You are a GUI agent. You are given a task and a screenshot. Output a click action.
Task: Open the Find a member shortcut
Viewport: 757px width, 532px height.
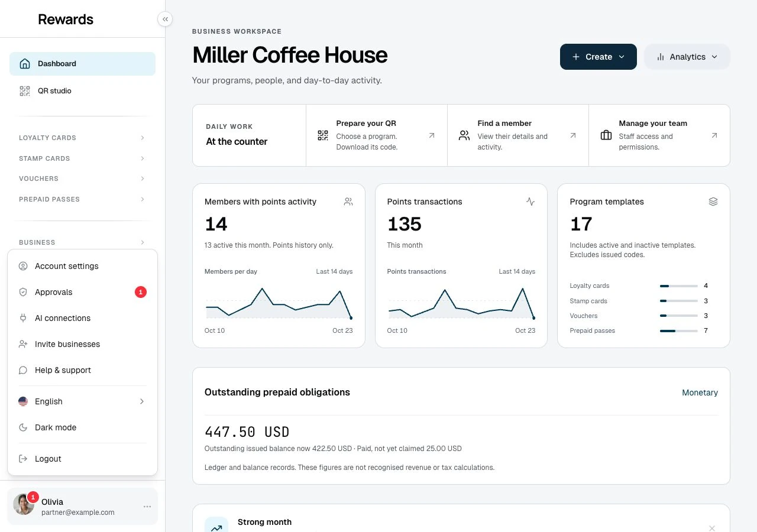[518, 135]
